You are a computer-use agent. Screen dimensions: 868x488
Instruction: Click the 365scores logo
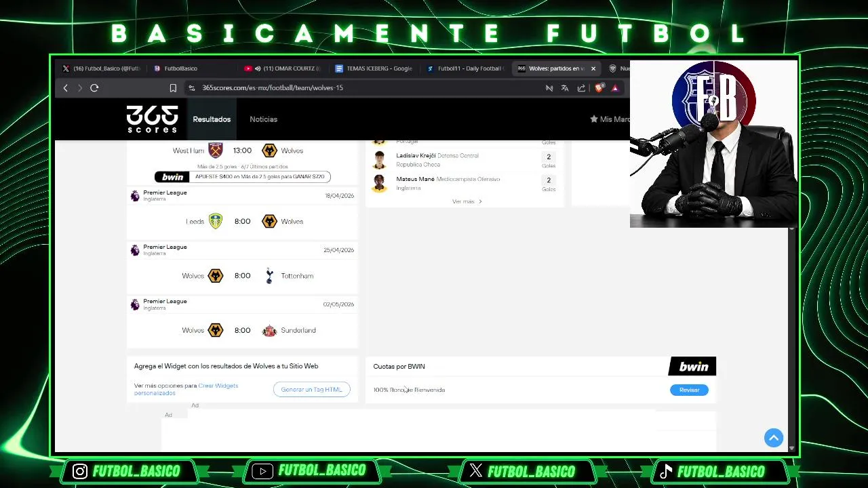152,119
